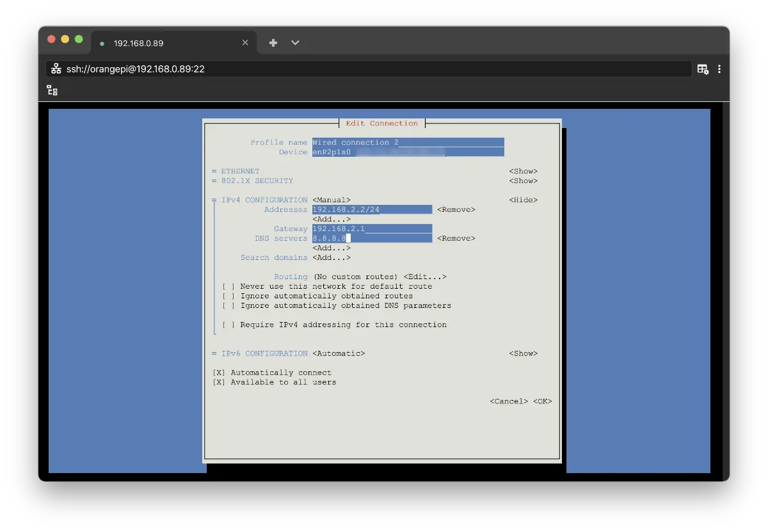
Task: Enable Never use this network for default route
Action: pyautogui.click(x=228, y=287)
